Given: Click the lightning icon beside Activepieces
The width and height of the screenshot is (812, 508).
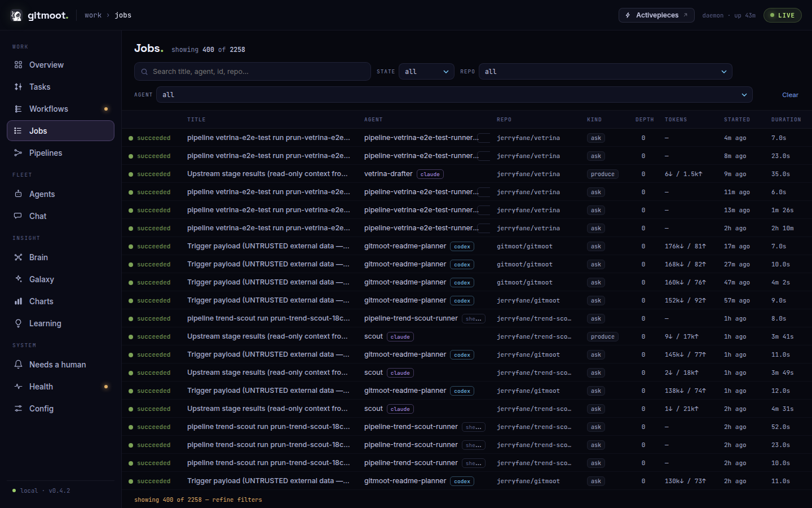Looking at the screenshot, I should click(x=628, y=15).
